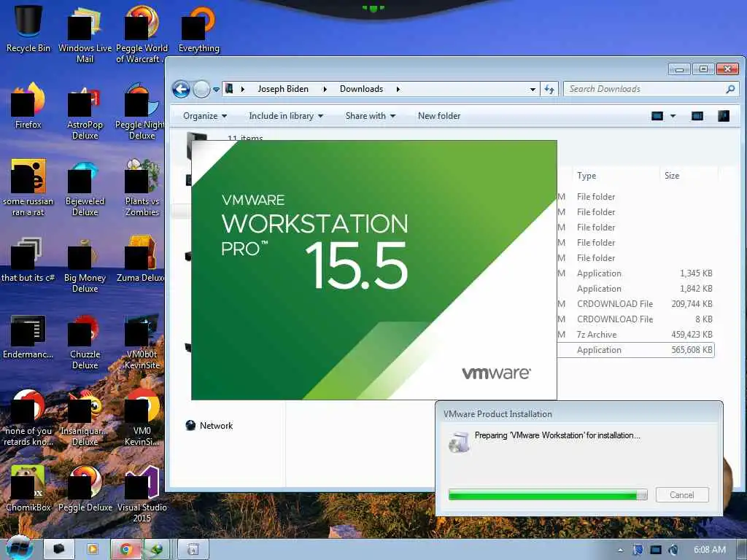Select ChomikBox desktop icon

pyautogui.click(x=28, y=489)
